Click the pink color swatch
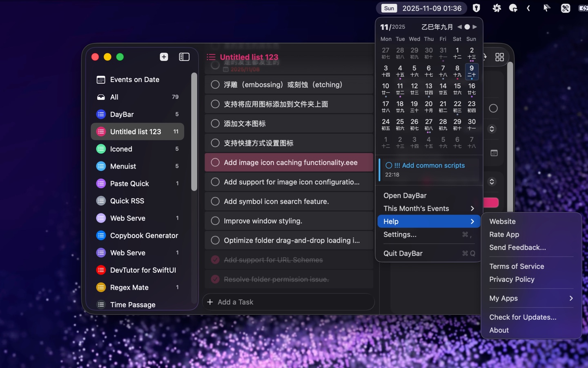The width and height of the screenshot is (588, 368). pos(491,203)
